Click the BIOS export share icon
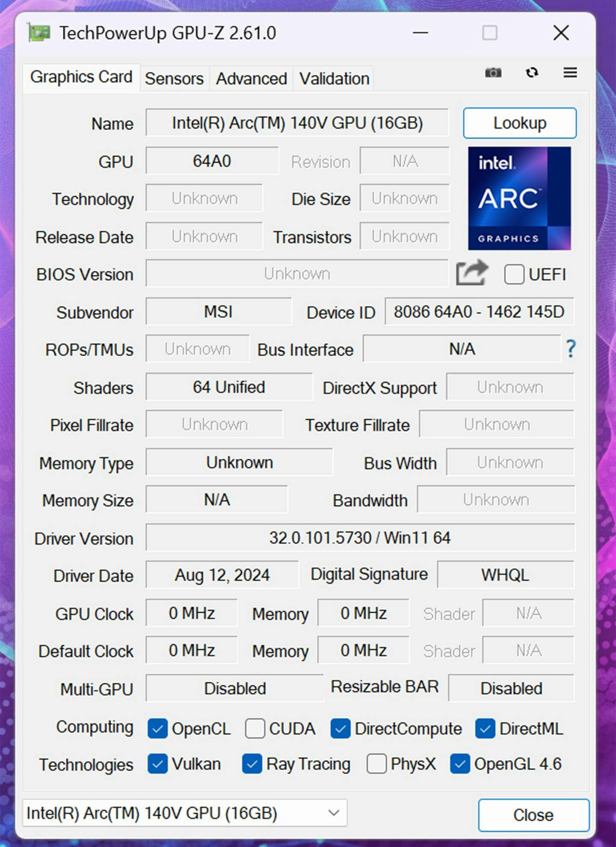This screenshot has width=616, height=847. (471, 272)
